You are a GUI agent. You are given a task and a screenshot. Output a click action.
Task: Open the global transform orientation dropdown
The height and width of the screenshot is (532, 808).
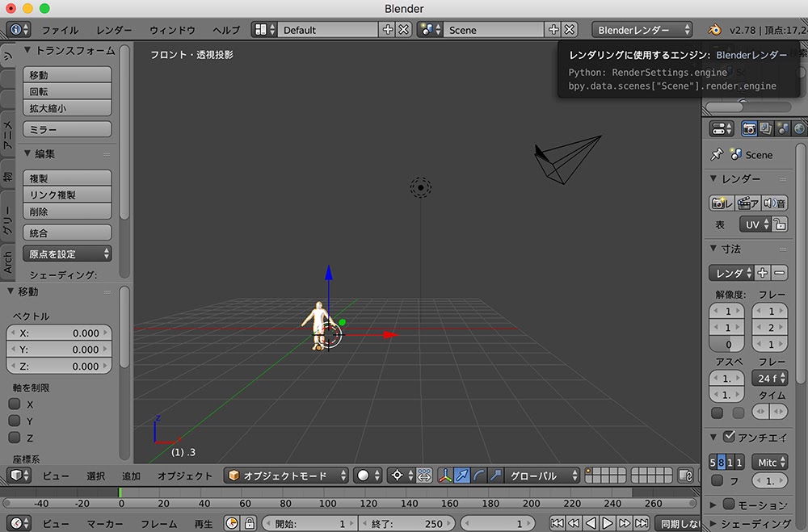[541, 475]
